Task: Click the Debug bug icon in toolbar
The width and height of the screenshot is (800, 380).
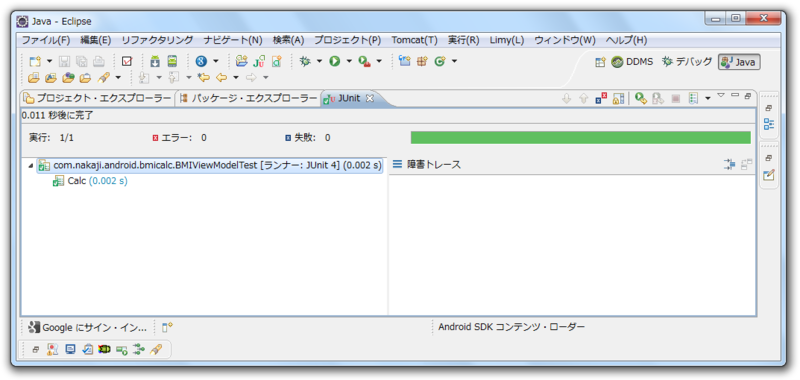Action: point(305,61)
